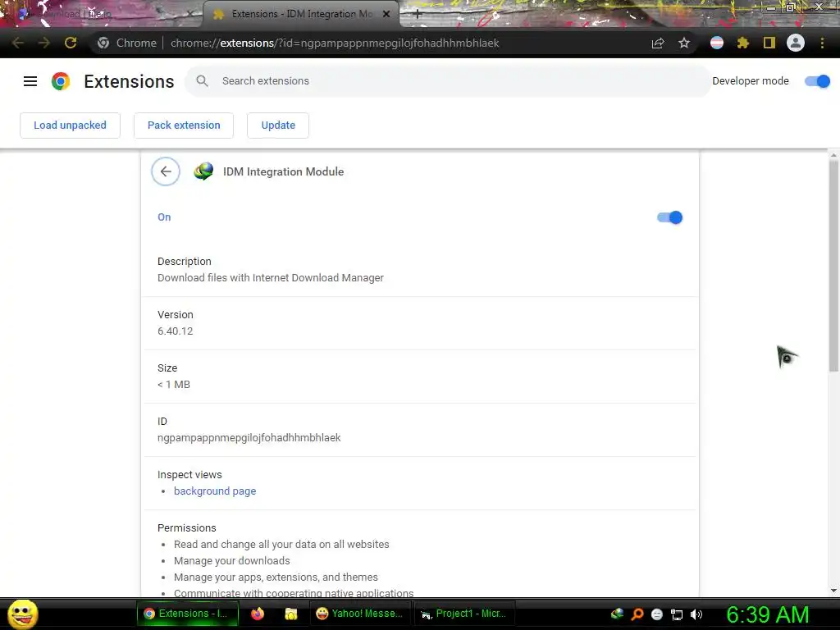Open the Project1 - Microsoft taskbar window
This screenshot has height=630, width=840.
click(464, 614)
